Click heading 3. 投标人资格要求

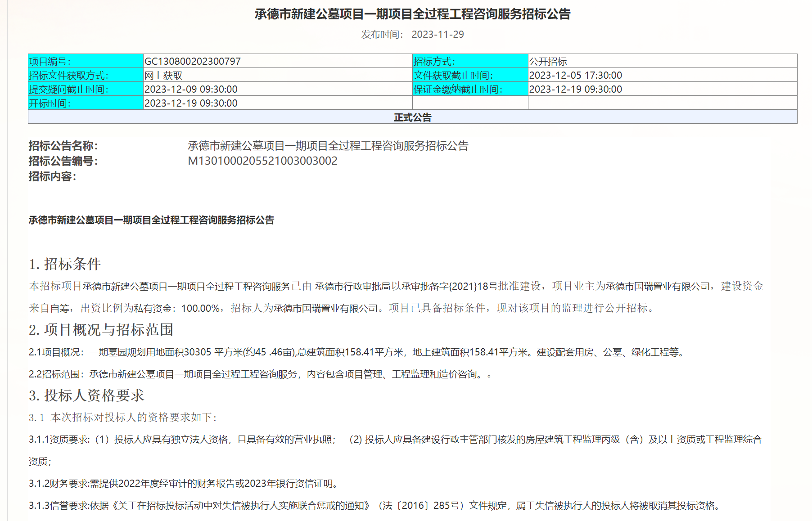(x=86, y=395)
